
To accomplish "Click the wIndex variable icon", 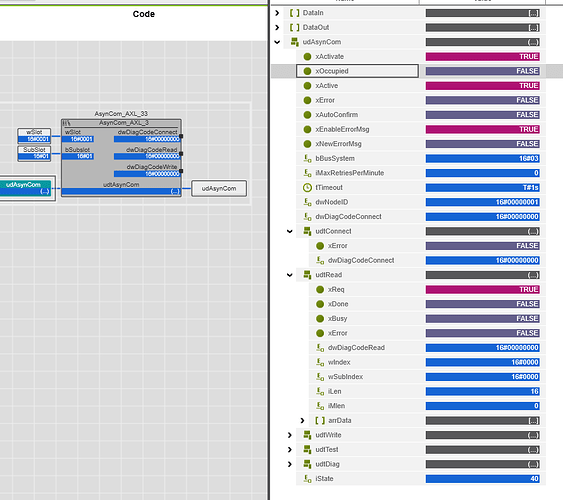I will [x=320, y=363].
